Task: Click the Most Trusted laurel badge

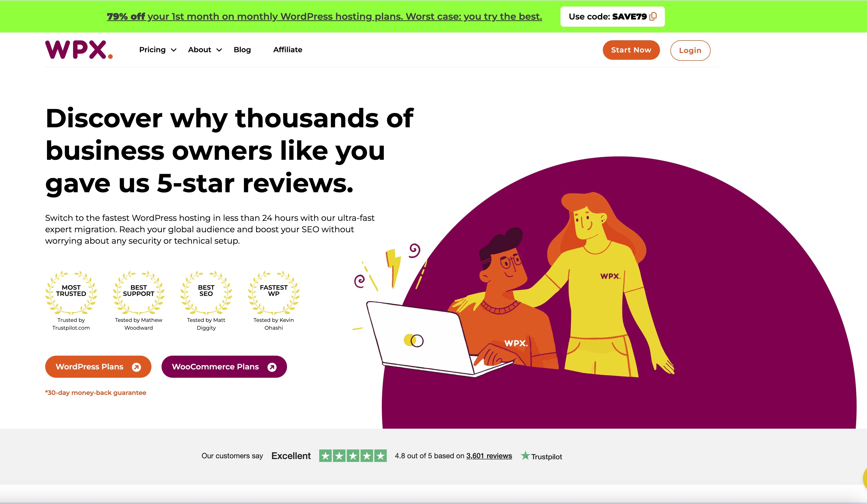Action: click(71, 293)
